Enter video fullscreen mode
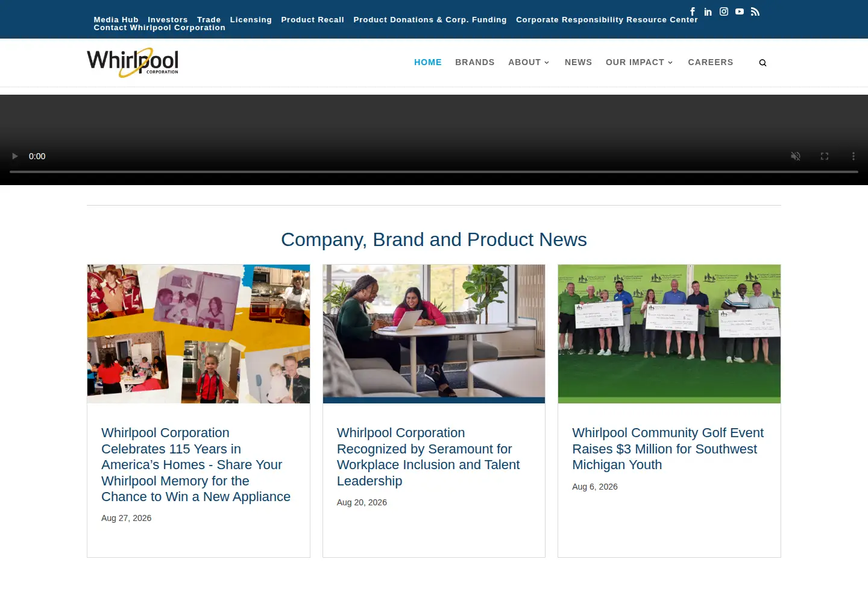 825,156
